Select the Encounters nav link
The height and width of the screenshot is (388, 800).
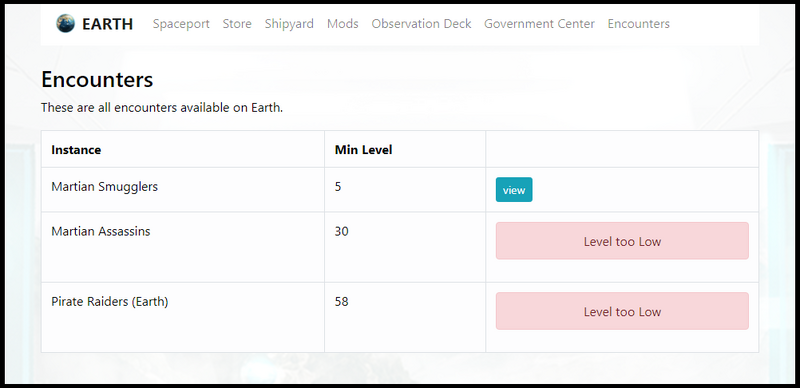(x=638, y=24)
